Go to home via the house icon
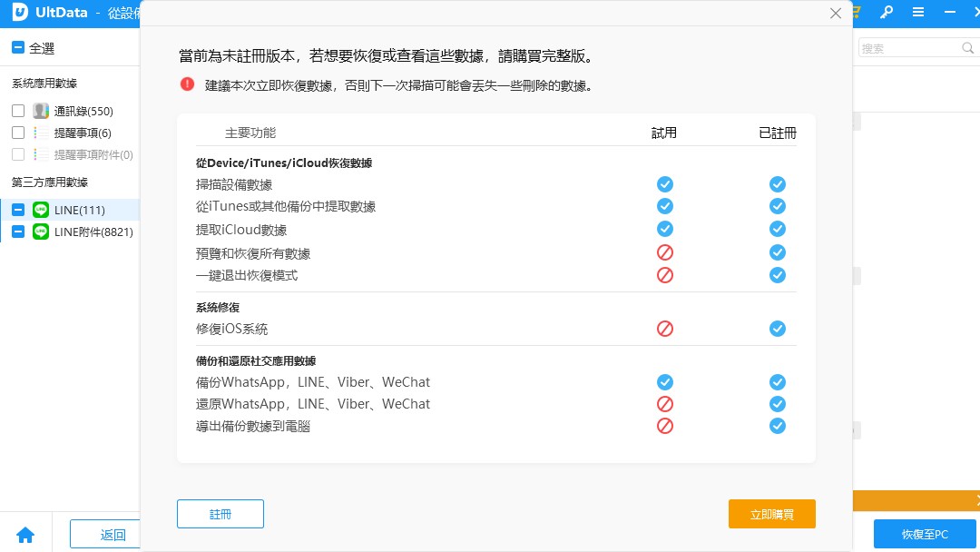980x552 pixels. pos(25,535)
